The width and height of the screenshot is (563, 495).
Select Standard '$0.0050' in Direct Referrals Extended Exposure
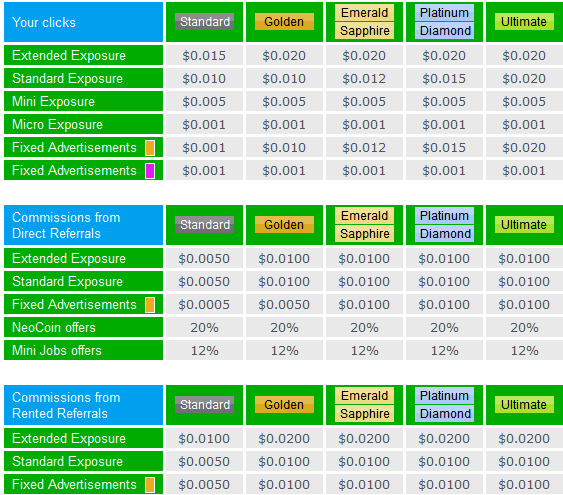204,259
